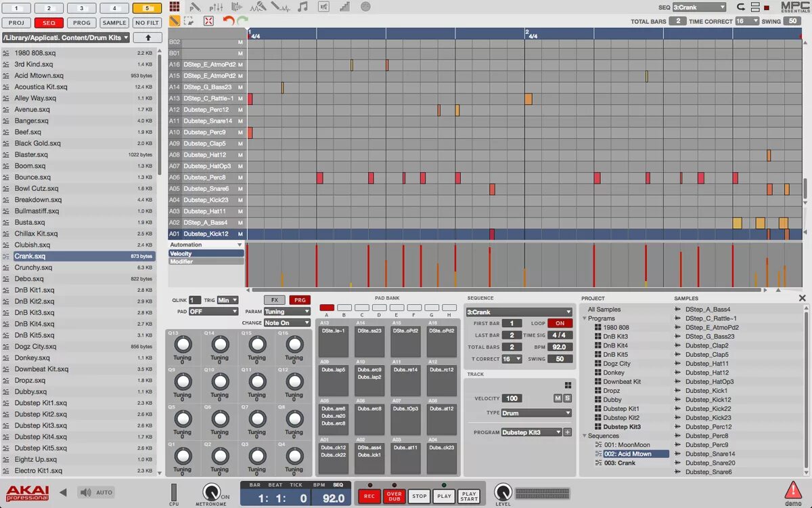Image resolution: width=812 pixels, height=508 pixels.
Task: Close the project panel with X
Action: tap(803, 298)
